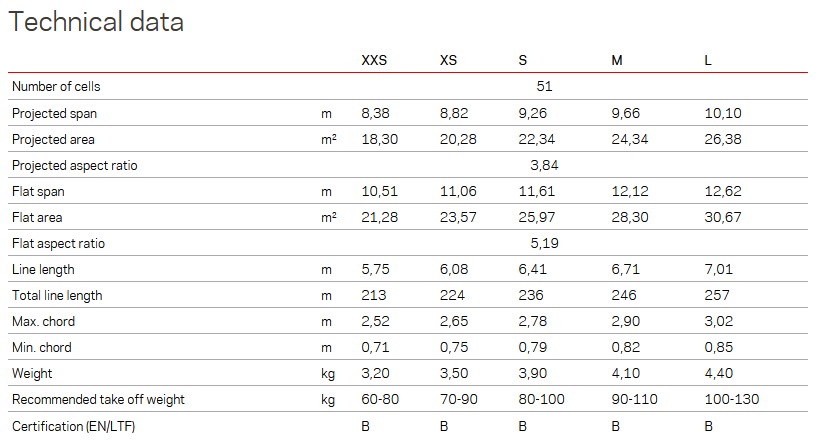Click the Projected area value 22,34

pyautogui.click(x=536, y=140)
